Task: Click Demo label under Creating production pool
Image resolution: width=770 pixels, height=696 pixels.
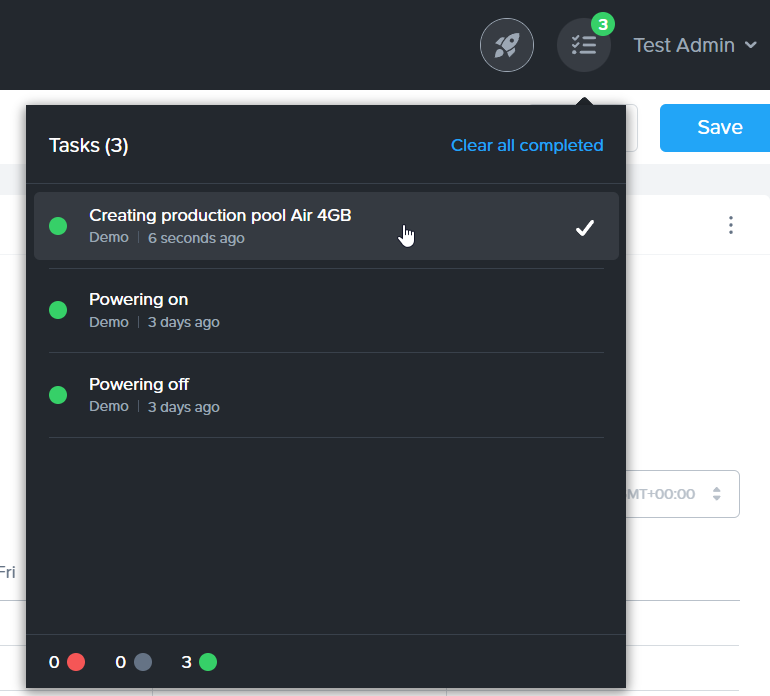Action: [x=109, y=237]
